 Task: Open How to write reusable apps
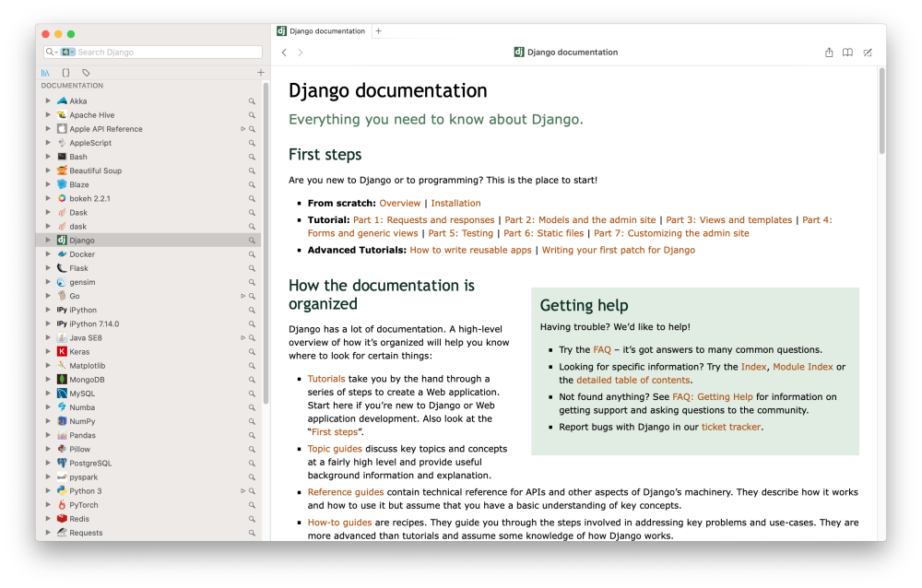point(470,250)
